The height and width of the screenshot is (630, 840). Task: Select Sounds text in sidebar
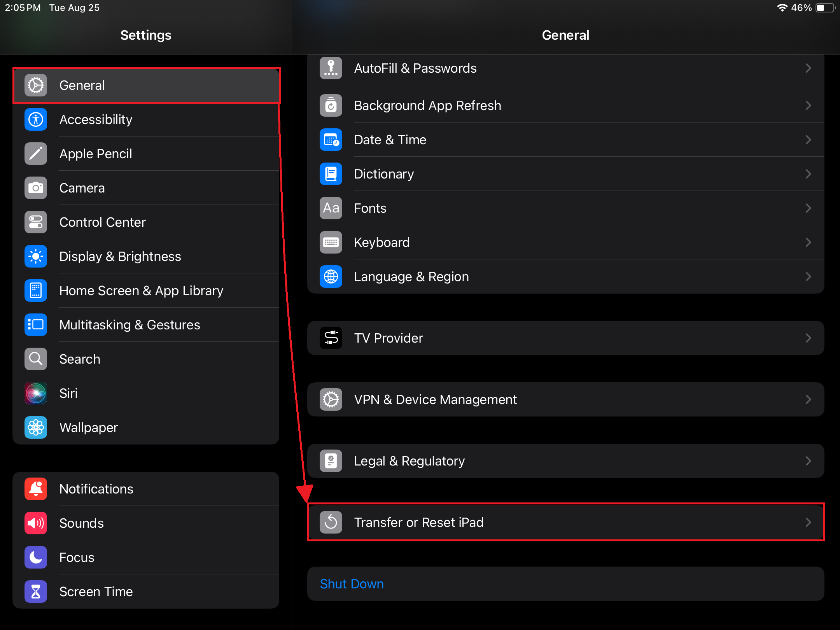[82, 523]
